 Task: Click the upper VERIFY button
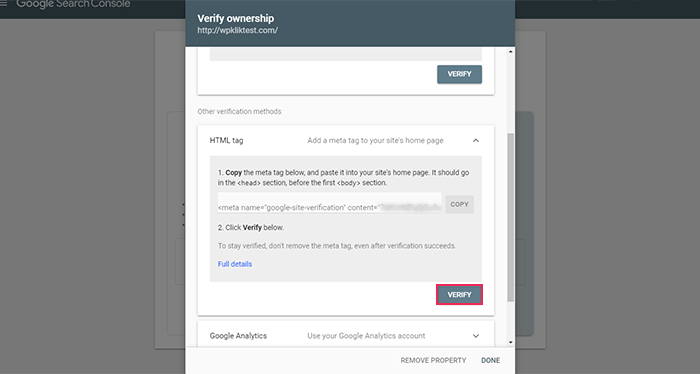459,74
